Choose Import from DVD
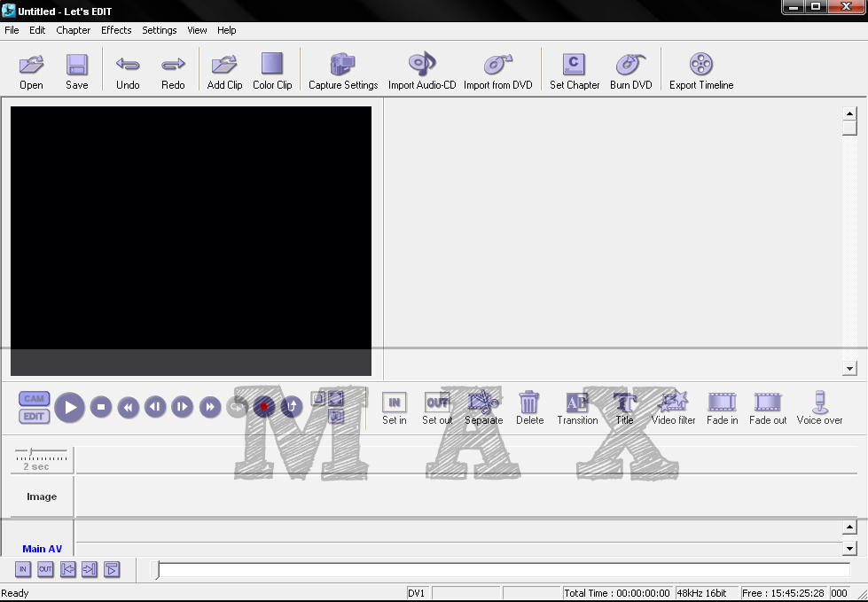Image resolution: width=868 pixels, height=602 pixels. pos(497,71)
